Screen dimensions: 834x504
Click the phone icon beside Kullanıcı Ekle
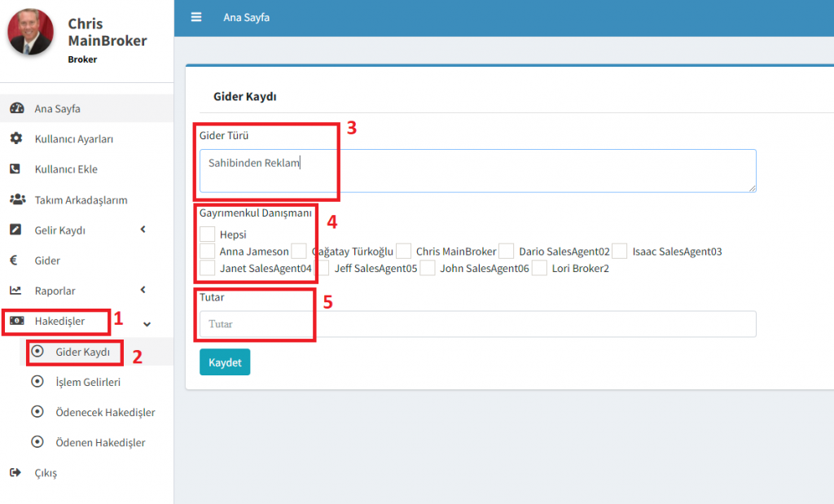15,169
